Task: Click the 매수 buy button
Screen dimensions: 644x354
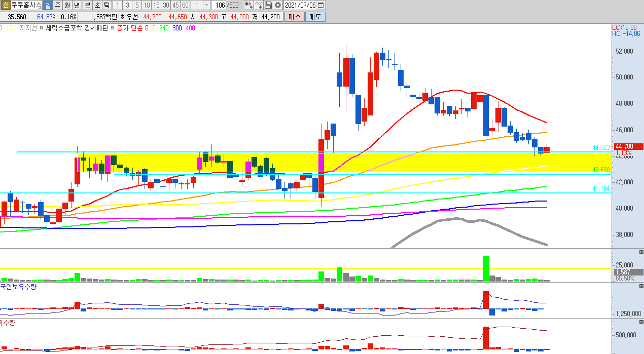Action: click(x=294, y=17)
